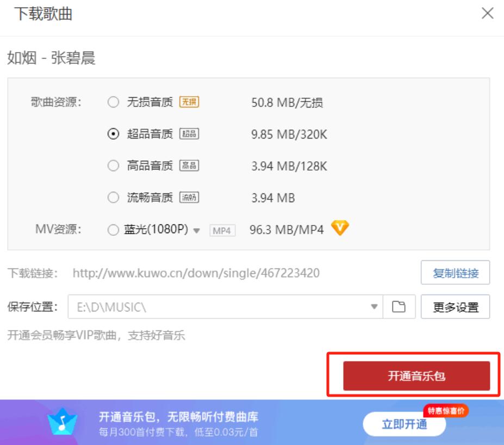Click the 高品 badge icon
The width and height of the screenshot is (504, 445).
(189, 166)
